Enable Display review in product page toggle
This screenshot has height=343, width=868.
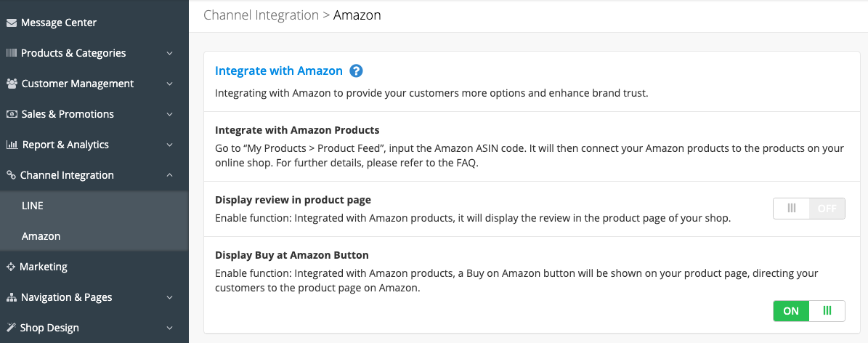(808, 209)
